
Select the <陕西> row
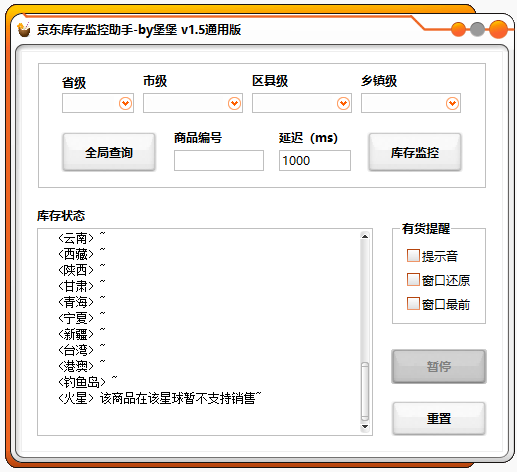[x=82, y=270]
